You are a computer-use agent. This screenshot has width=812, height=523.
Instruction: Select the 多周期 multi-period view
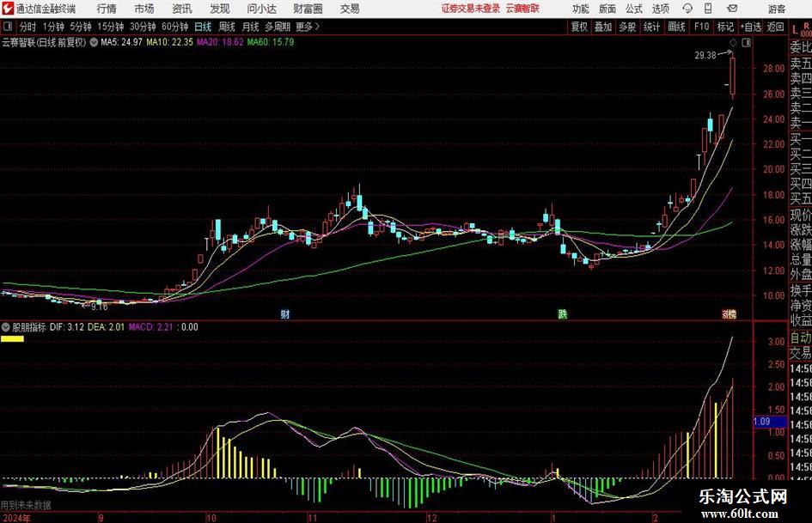click(278, 27)
